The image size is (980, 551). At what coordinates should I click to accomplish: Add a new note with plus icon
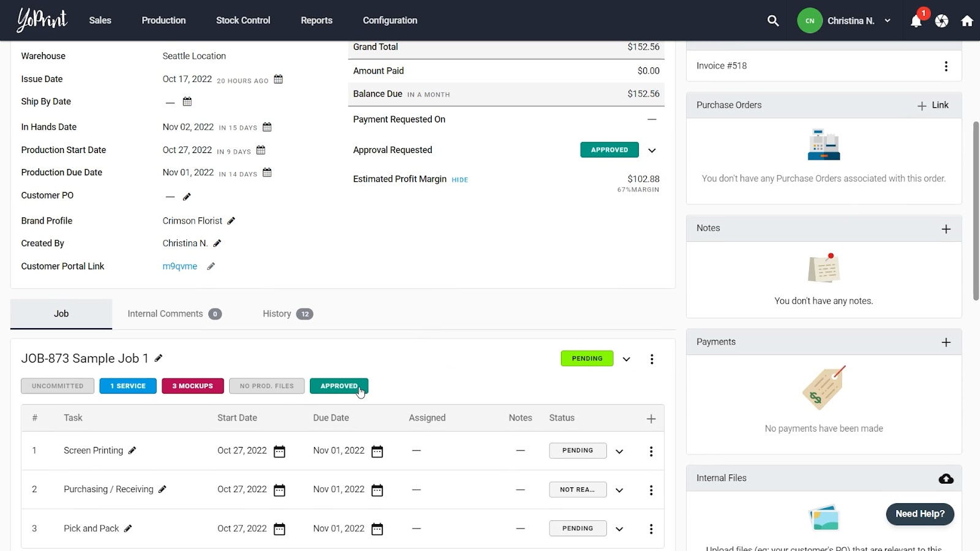pyautogui.click(x=946, y=229)
